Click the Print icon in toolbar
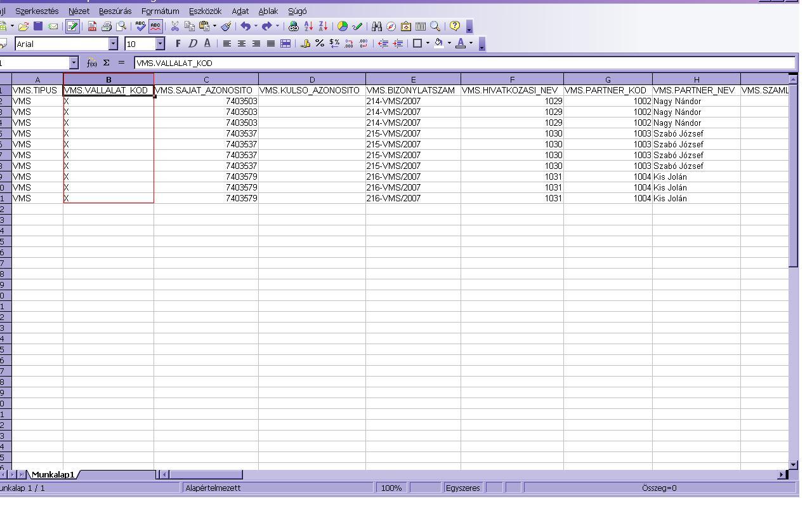This screenshot has width=812, height=508. pos(107,27)
